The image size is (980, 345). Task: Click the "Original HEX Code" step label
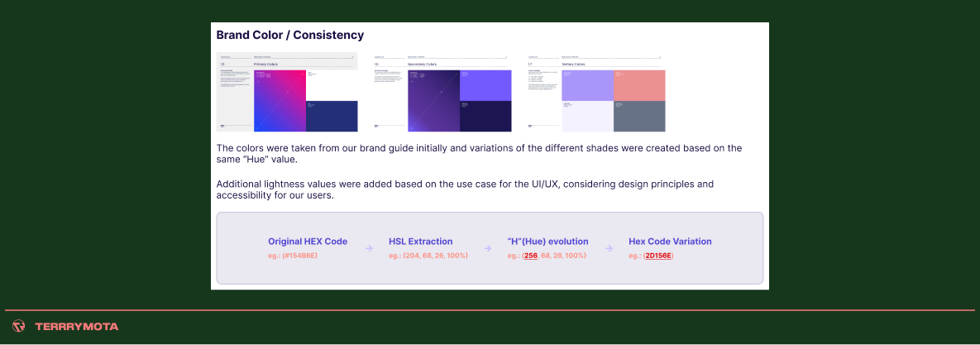point(308,242)
